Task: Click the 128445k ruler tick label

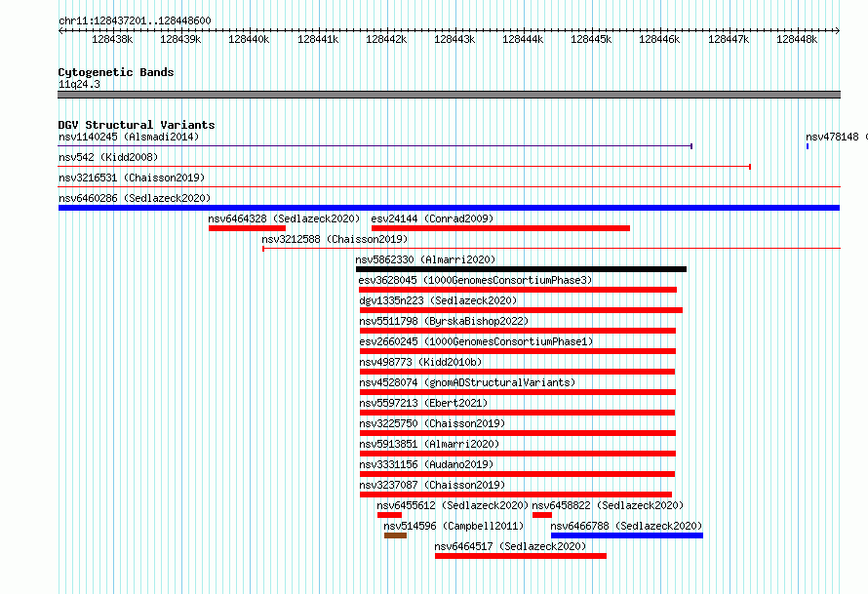Action: (x=591, y=39)
